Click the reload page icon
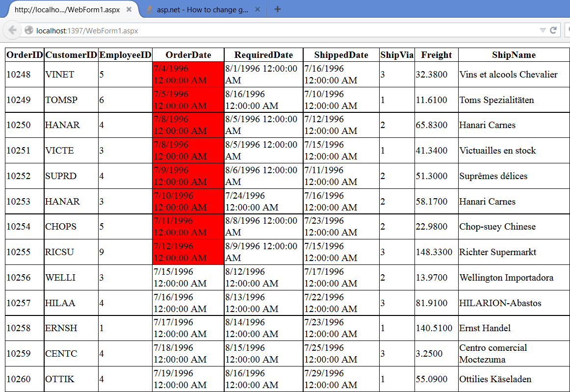570x392 pixels. coord(553,30)
